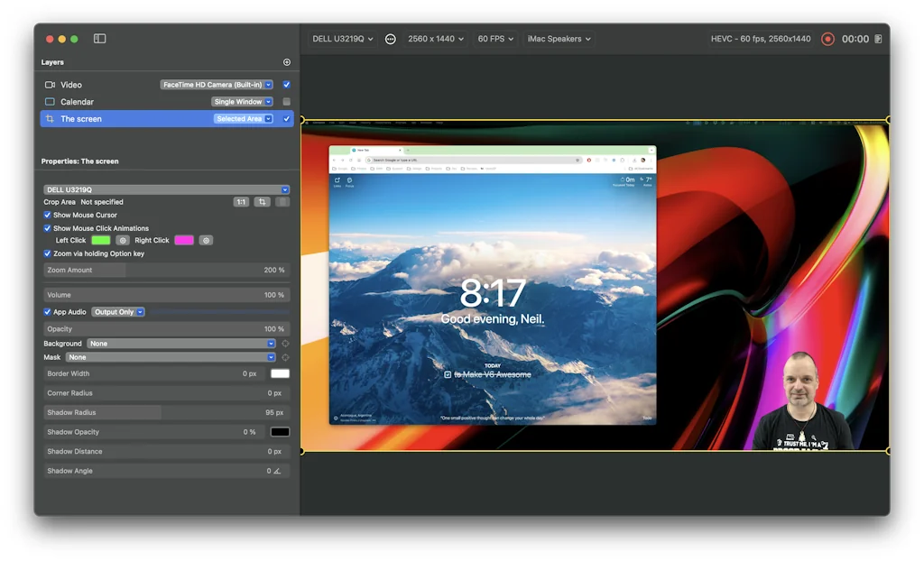Add a new layer with the plus icon
Image resolution: width=924 pixels, height=561 pixels.
(287, 62)
